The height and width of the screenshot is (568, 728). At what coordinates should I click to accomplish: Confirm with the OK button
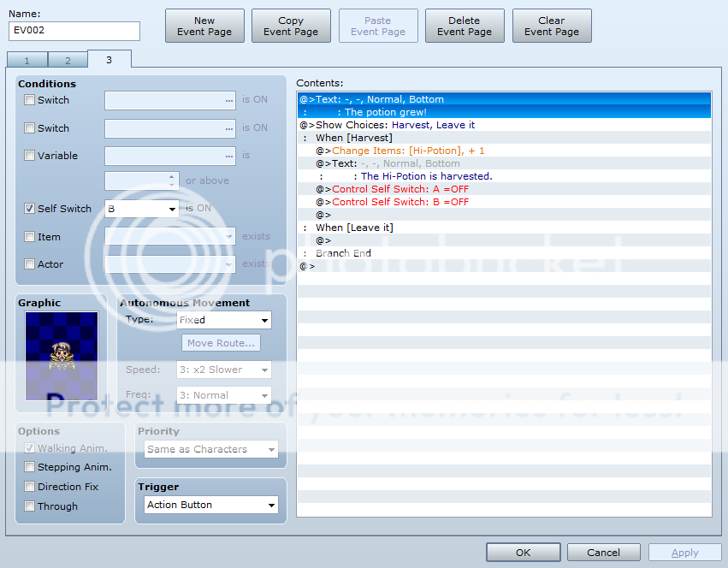[523, 553]
